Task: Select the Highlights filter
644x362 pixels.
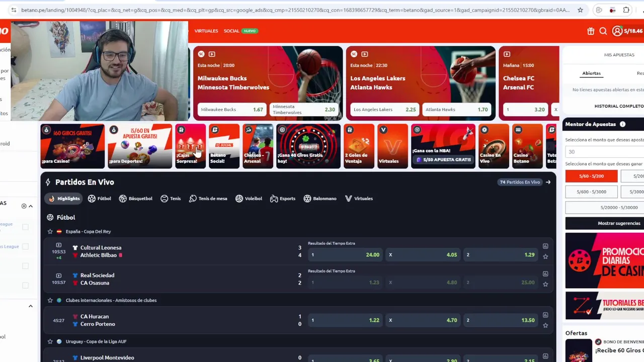Action: coord(64,199)
